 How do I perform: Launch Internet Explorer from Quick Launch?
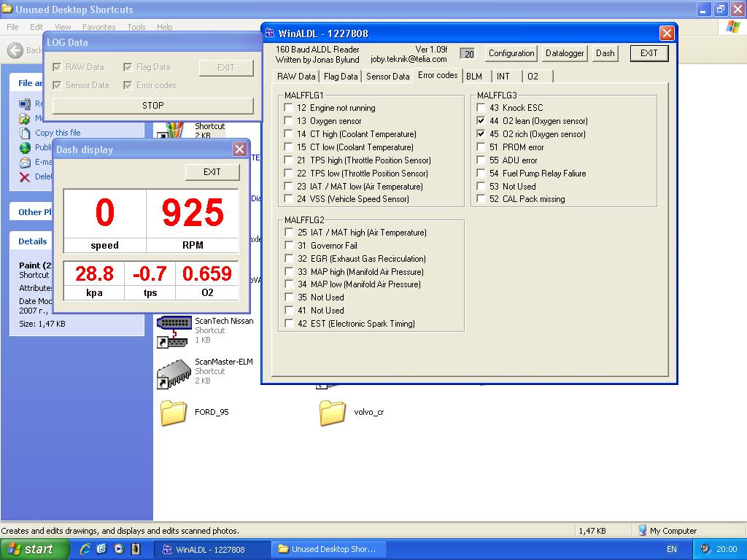pyautogui.click(x=86, y=549)
